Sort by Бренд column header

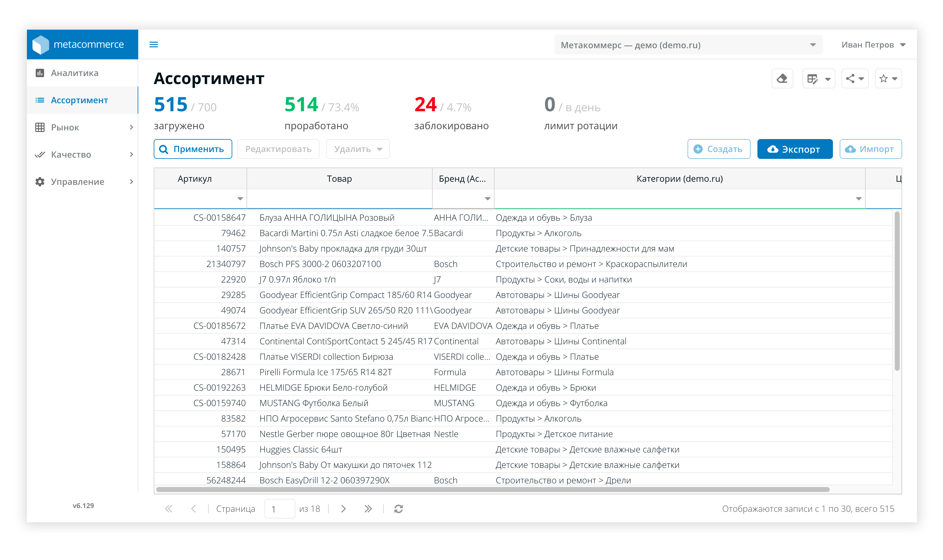pos(463,179)
